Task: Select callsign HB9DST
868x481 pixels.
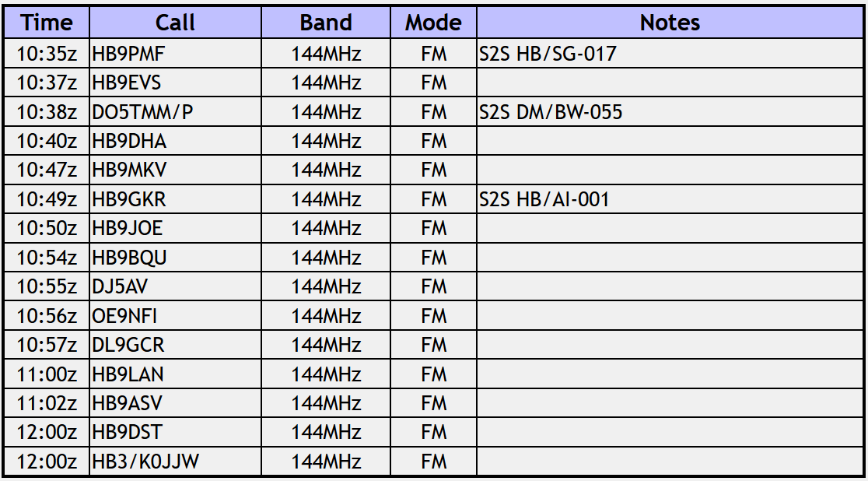Action: 128,432
